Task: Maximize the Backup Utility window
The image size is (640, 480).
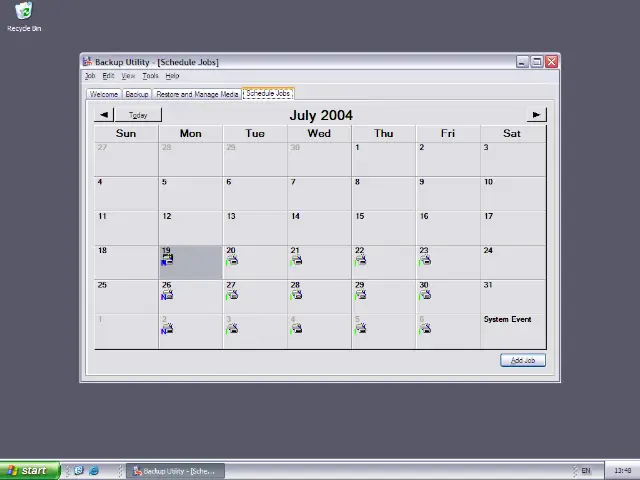Action: click(537, 62)
